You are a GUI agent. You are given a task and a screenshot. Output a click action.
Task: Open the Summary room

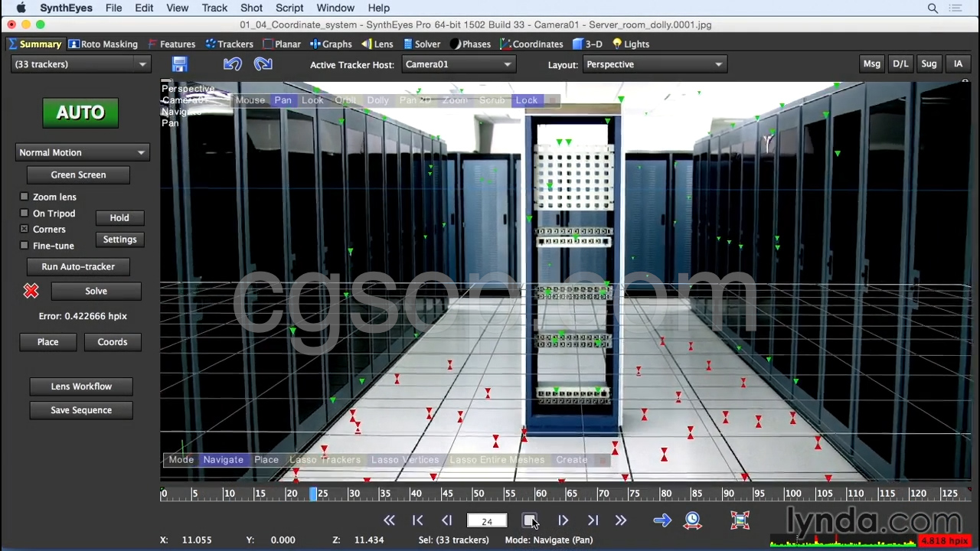[34, 44]
